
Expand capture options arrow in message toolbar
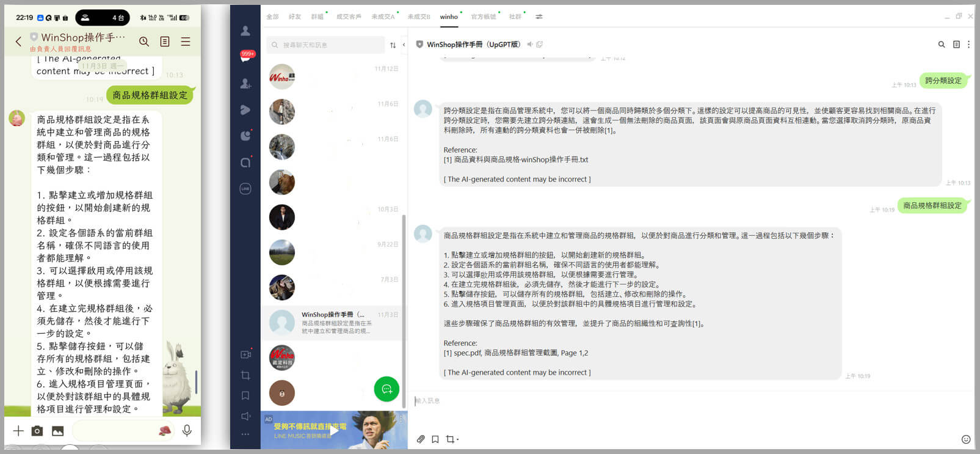pos(457,439)
